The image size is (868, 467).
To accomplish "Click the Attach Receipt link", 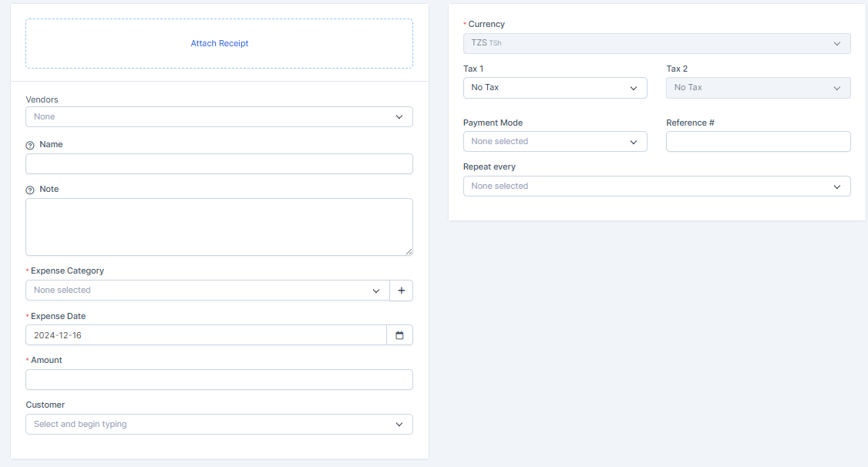I will [220, 44].
